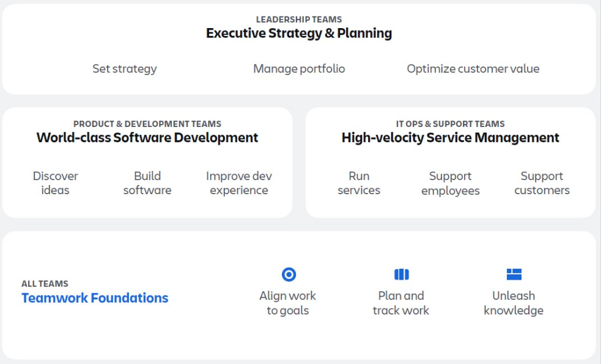The width and height of the screenshot is (601, 364).
Task: Select Unleash knowledge text
Action: [514, 303]
